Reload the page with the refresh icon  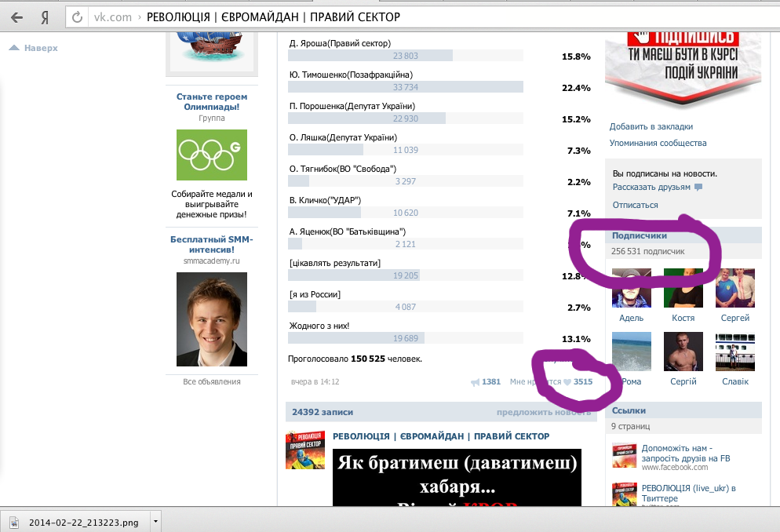[x=77, y=17]
